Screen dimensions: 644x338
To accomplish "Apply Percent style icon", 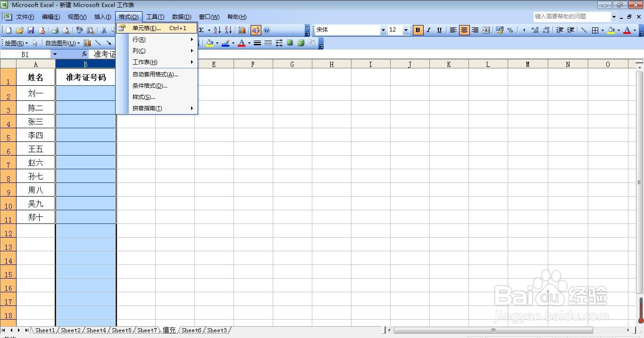I will tap(510, 30).
